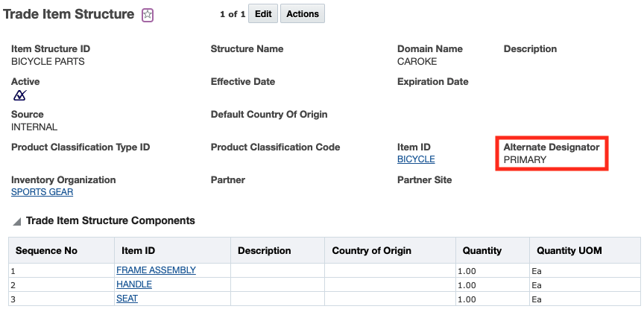Click the CAROKE domain name value

[x=417, y=61]
